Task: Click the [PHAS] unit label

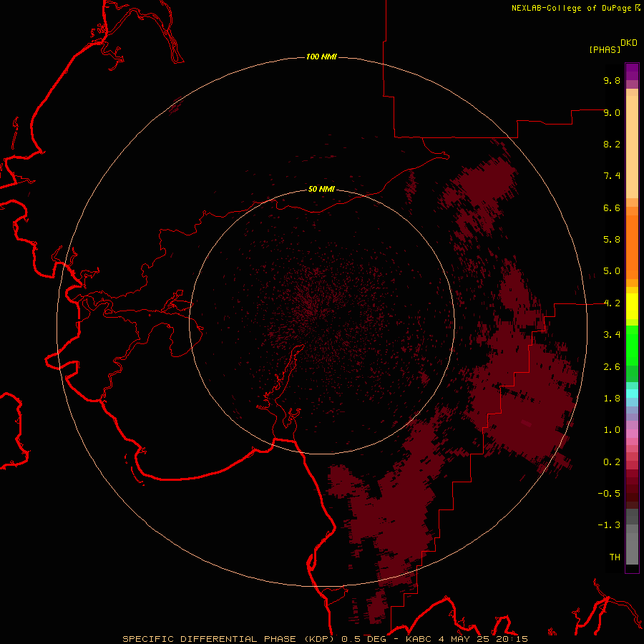Action: (605, 49)
